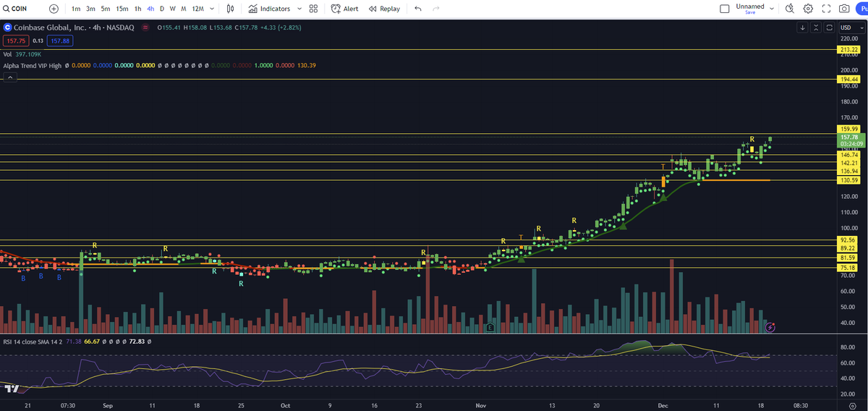Click the Oct label on the time axis
The width and height of the screenshot is (868, 411).
284,406
